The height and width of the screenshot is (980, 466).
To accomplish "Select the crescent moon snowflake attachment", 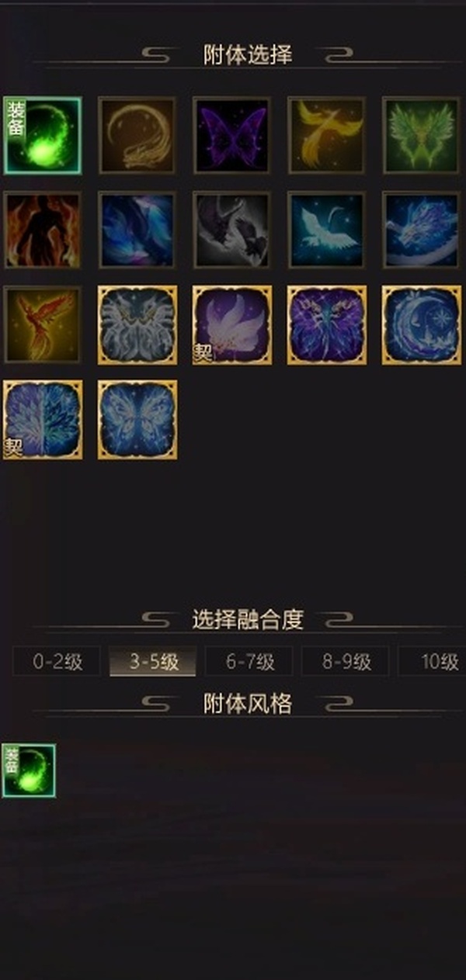I will coord(422,324).
